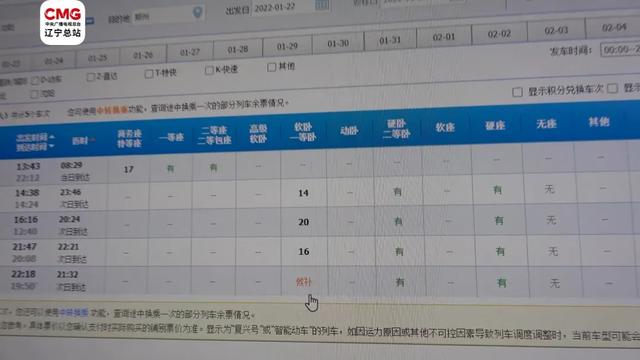Click 一等座 有 for the 13:43 train
Screen dimensions: 640x360
point(171,168)
